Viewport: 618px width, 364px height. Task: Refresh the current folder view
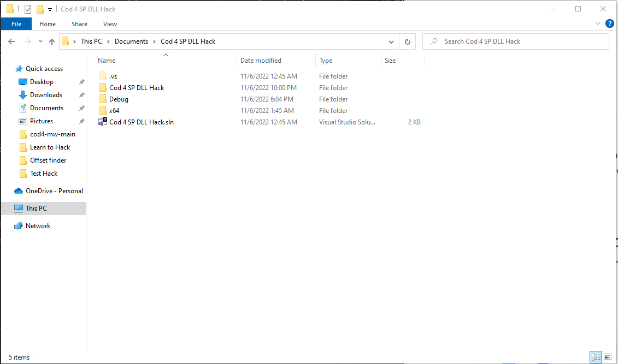coord(408,41)
